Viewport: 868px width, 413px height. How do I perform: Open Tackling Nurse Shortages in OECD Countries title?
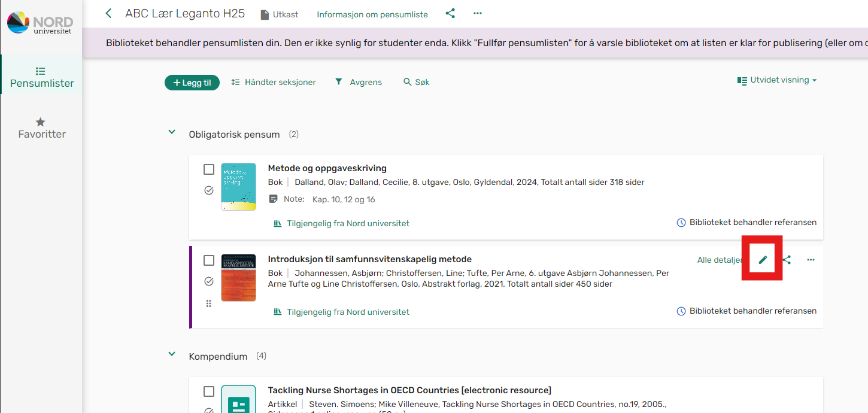click(409, 390)
